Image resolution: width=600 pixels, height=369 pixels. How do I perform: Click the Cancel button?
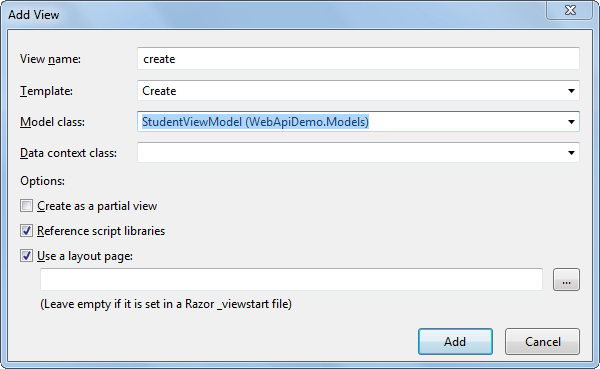pos(542,341)
